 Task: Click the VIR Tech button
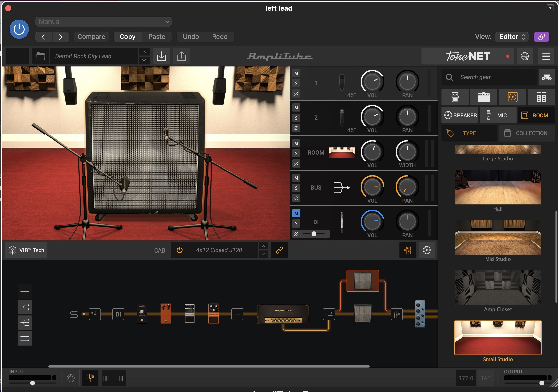(26, 250)
